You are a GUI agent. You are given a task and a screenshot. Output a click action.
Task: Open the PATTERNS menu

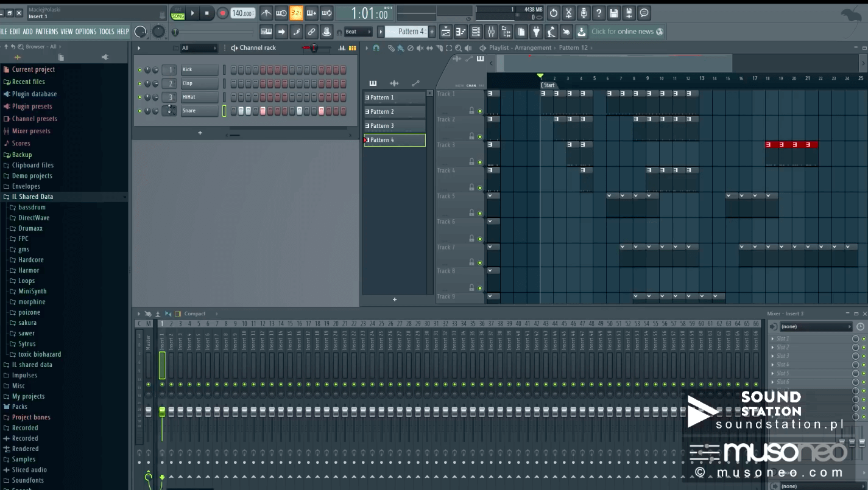(x=47, y=32)
